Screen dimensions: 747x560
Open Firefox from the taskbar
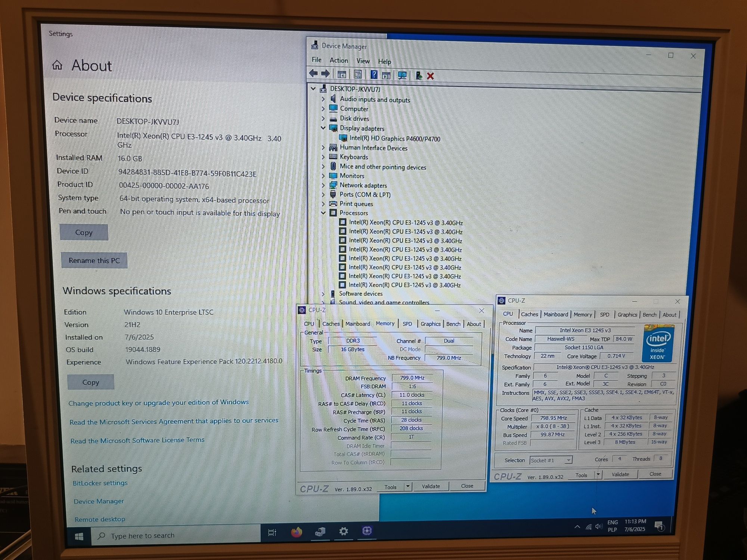[297, 532]
